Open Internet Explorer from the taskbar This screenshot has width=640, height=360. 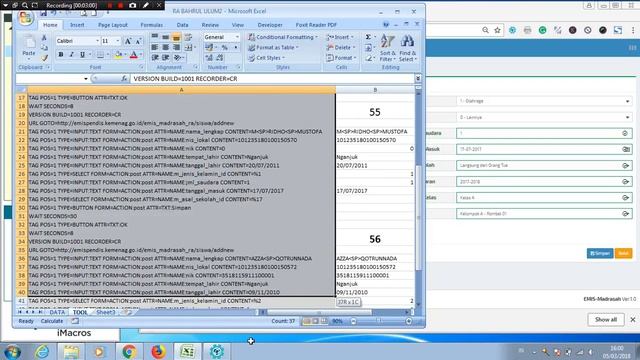point(42,351)
